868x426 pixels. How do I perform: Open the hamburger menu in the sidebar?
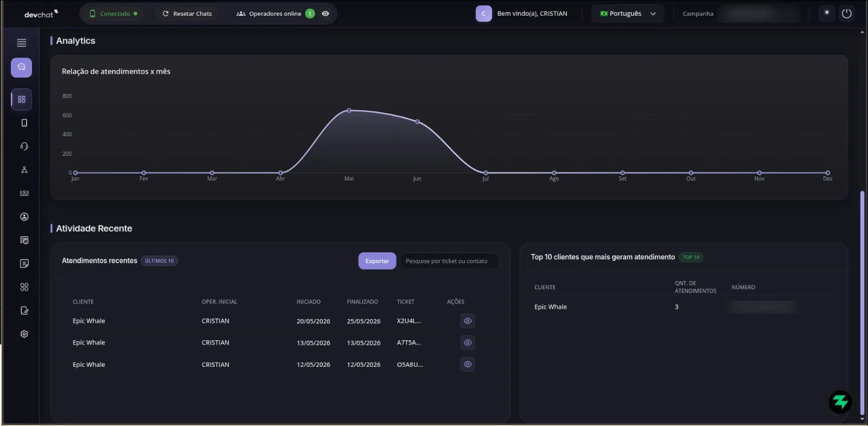pos(22,43)
